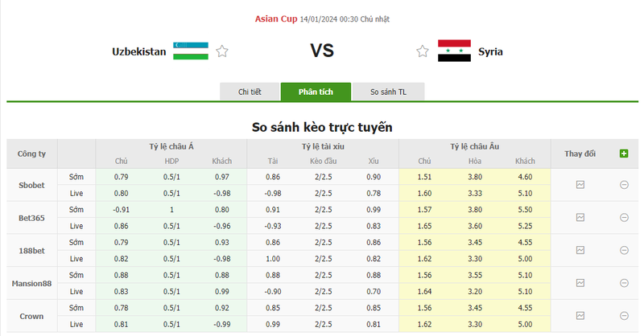Toggle the star next to Syria
This screenshot has width=644, height=336.
423,51
